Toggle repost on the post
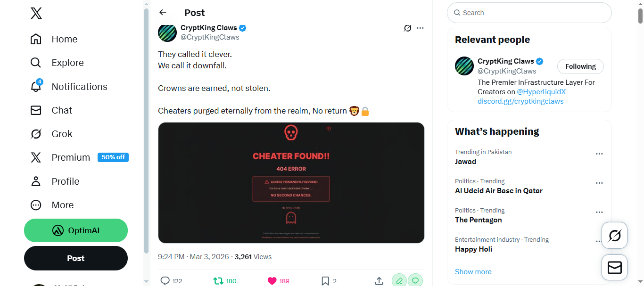 tap(218, 281)
